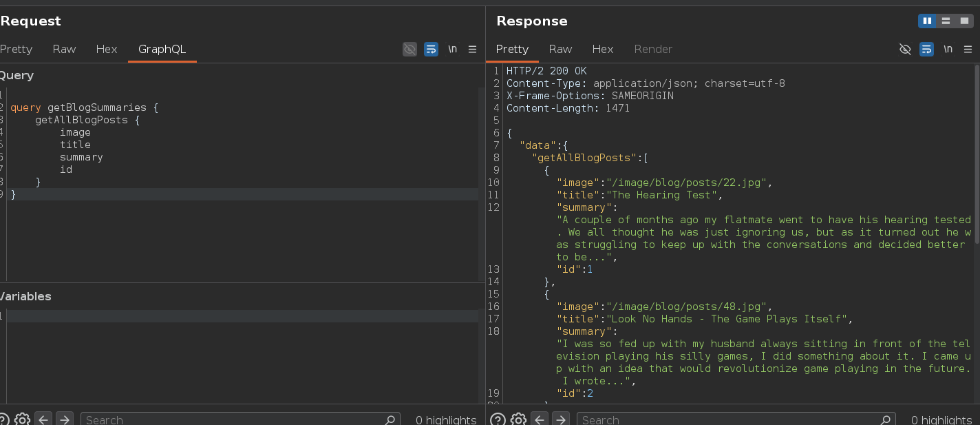Click summary text starting 'A couple of months ago'

[x=764, y=238]
